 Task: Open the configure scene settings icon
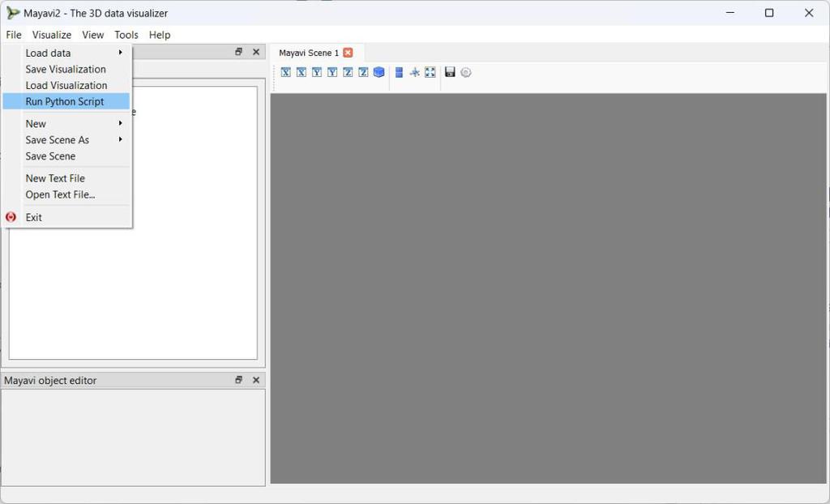pos(465,72)
